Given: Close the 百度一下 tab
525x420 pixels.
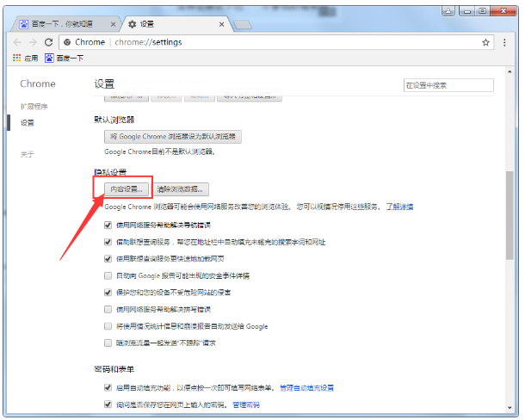Looking at the screenshot, I should pos(113,24).
